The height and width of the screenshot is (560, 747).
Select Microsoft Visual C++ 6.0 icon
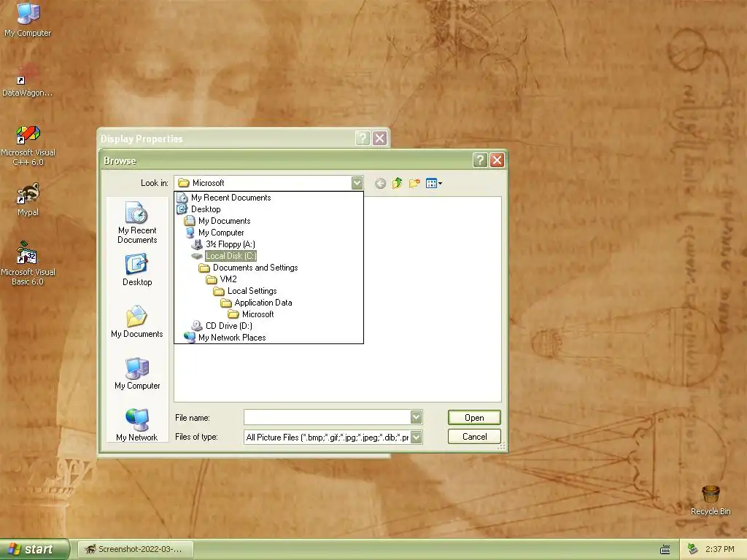[x=28, y=145]
